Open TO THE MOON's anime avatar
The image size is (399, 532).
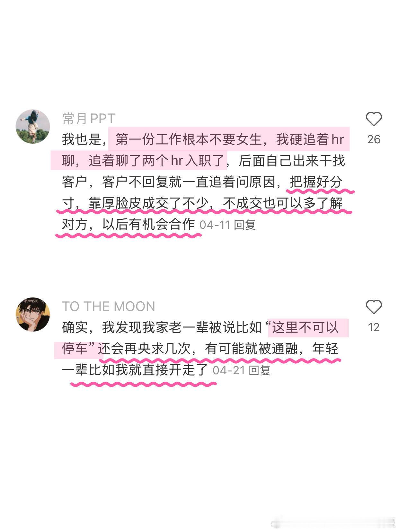point(33,314)
